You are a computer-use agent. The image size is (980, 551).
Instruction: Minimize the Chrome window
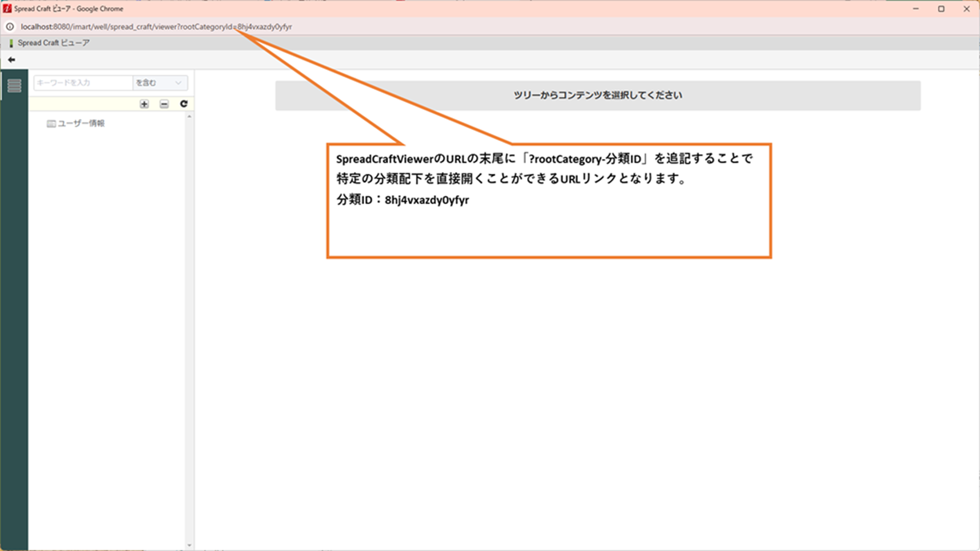pos(916,9)
